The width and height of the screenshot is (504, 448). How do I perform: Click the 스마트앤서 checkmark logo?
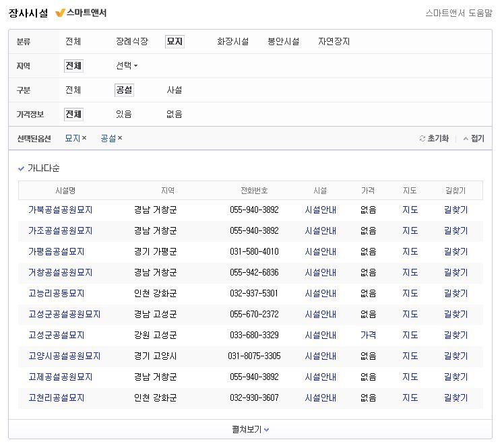[x=60, y=13]
